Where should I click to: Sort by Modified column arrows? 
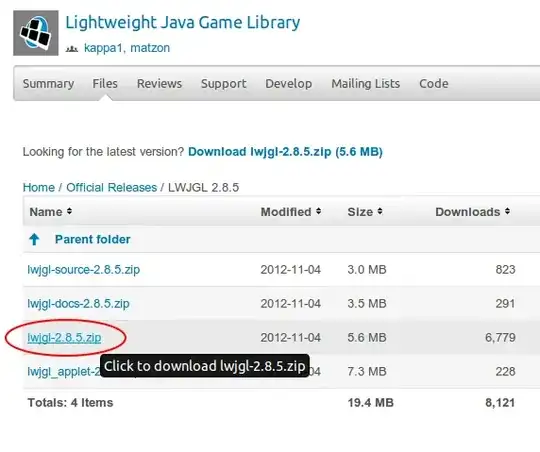pyautogui.click(x=318, y=211)
